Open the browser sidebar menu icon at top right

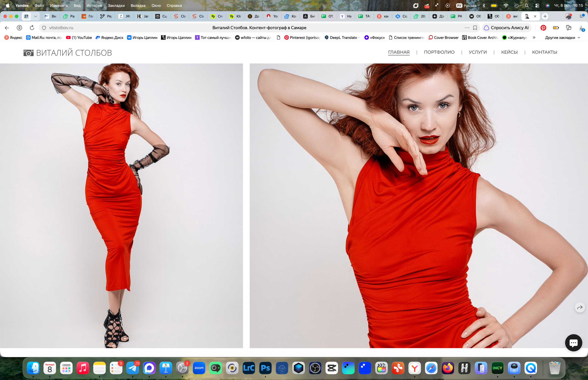[x=582, y=16]
